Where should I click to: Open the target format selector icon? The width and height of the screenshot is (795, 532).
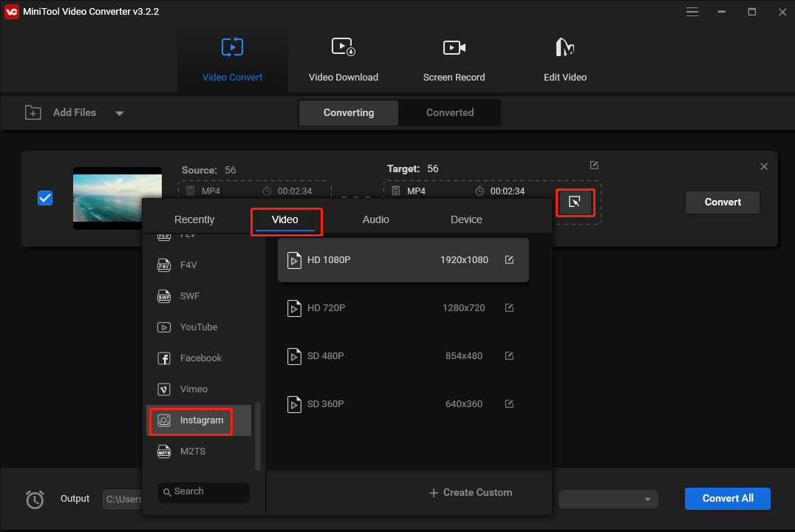575,202
